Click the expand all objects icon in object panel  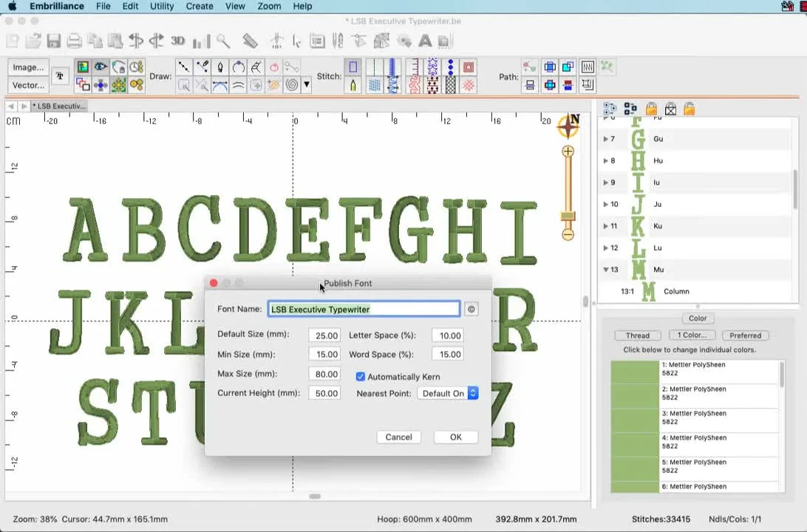610,109
